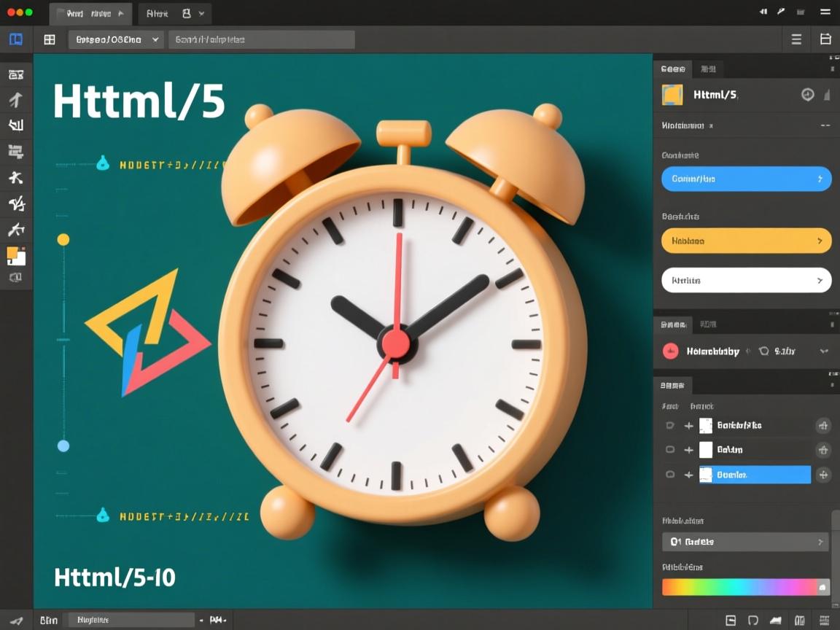Toggle visibility of the topmost layer in the list
This screenshot has height=630, width=840.
point(669,426)
